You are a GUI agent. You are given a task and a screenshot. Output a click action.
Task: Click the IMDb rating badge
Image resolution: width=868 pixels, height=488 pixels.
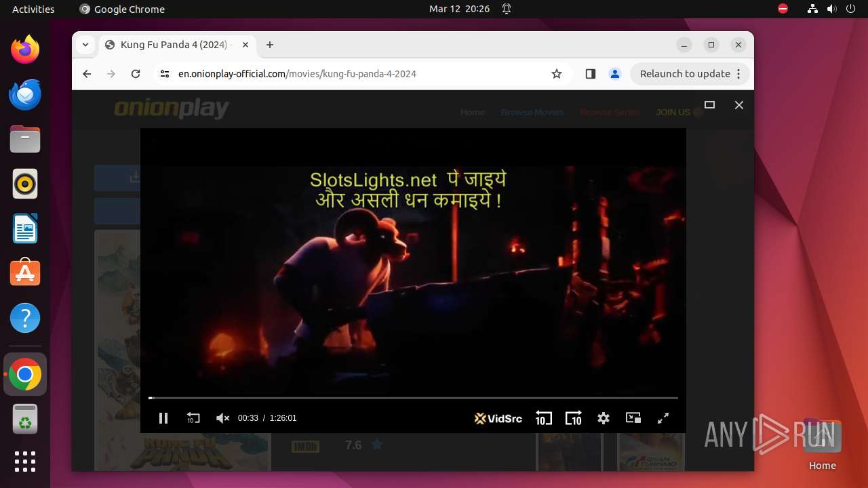coord(305,446)
